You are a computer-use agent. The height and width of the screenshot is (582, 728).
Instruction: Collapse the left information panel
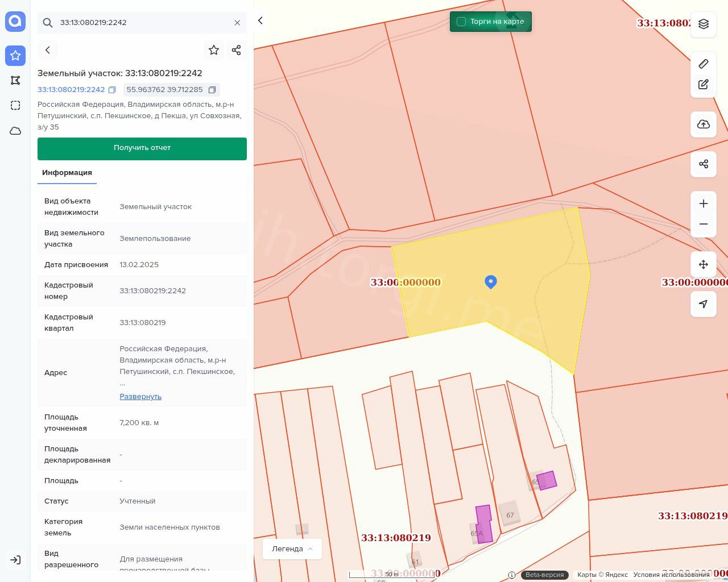click(x=260, y=20)
